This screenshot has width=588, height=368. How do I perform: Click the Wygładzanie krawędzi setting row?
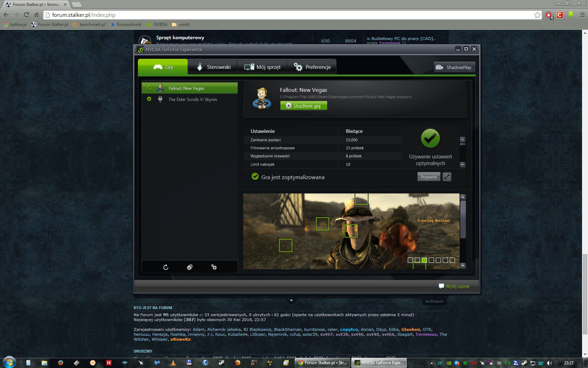(323, 156)
